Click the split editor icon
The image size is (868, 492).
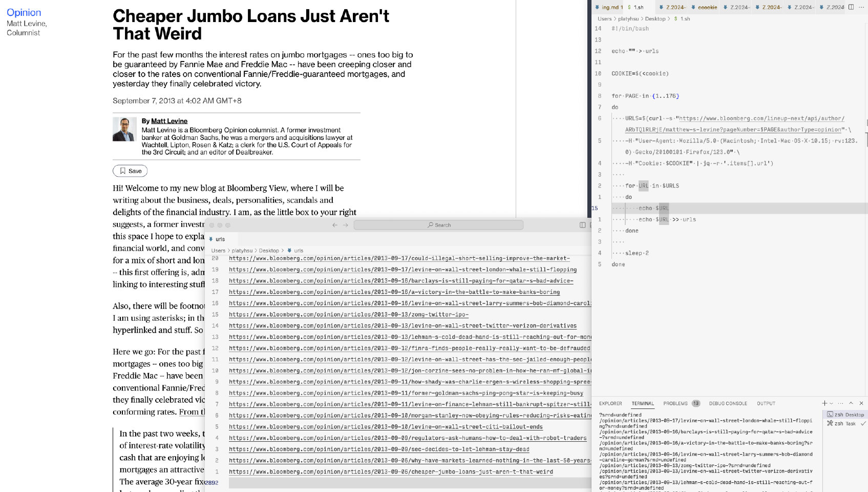tap(851, 7)
